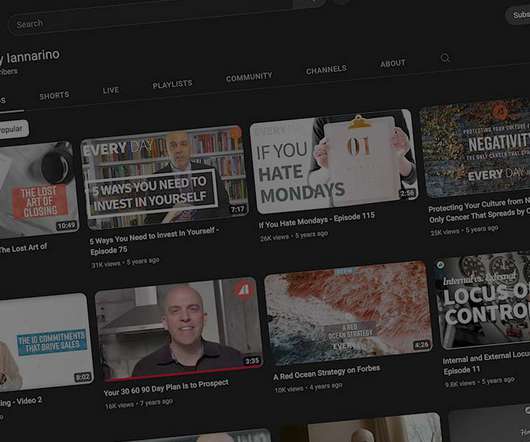The image size is (530, 442).
Task: Click the red logo badge on 30 60 90 thumbnail
Action: (244, 290)
